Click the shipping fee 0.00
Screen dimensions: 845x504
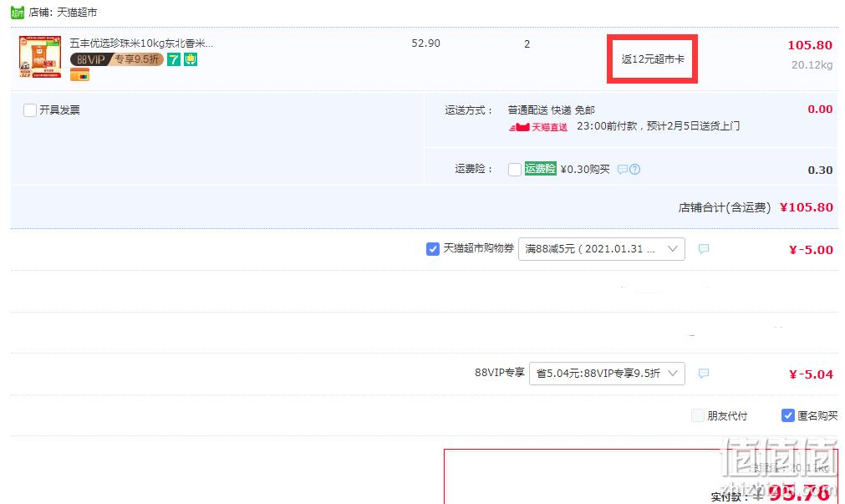click(820, 109)
